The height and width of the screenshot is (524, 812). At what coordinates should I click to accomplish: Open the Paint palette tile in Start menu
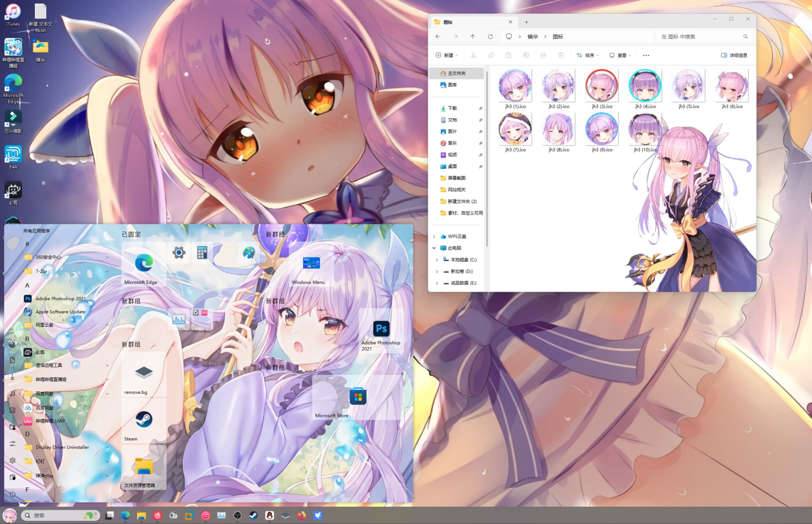pyautogui.click(x=249, y=252)
